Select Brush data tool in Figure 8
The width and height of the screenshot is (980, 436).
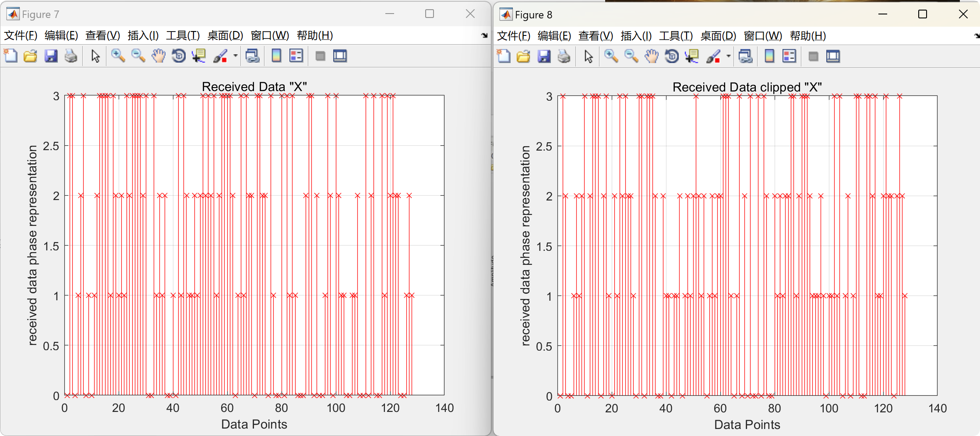[713, 56]
